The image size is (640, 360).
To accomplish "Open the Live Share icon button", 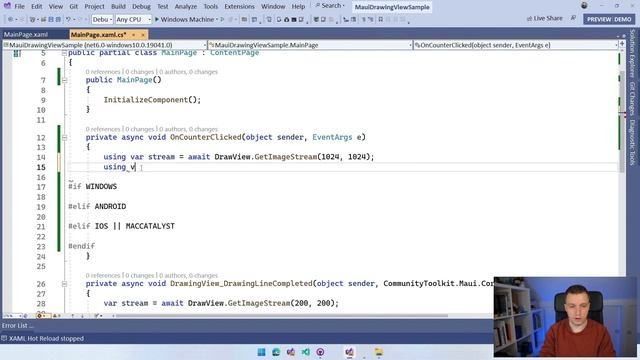I will coord(544,18).
